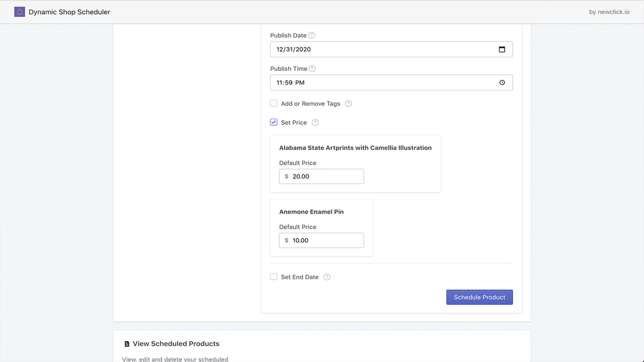Show help tooltip for Publish Date
644x362 pixels.
point(312,35)
